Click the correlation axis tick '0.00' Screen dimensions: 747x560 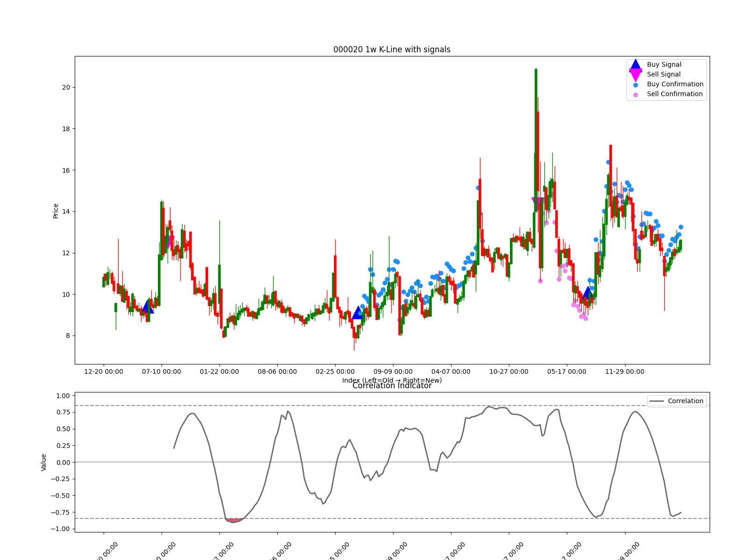[63, 462]
